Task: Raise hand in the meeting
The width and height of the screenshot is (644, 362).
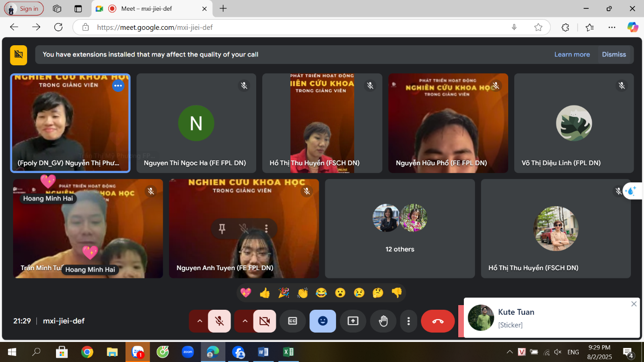Action: click(383, 321)
